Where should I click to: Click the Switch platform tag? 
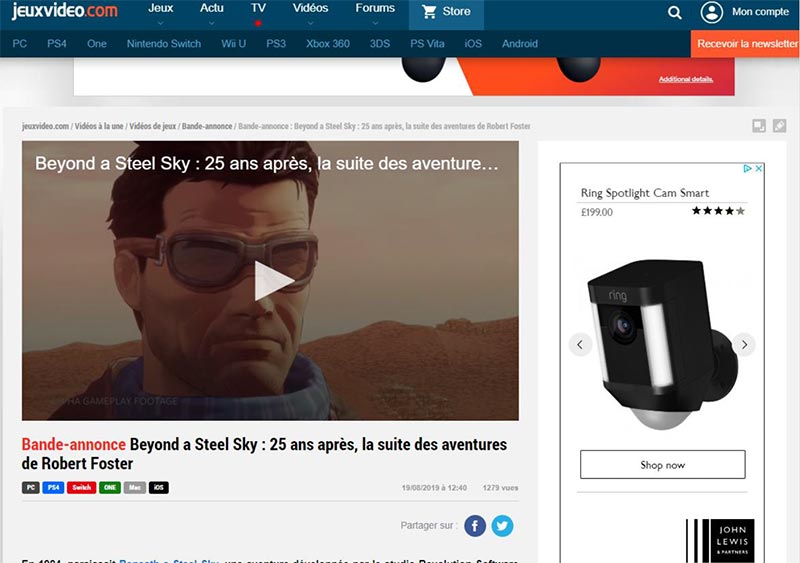82,487
